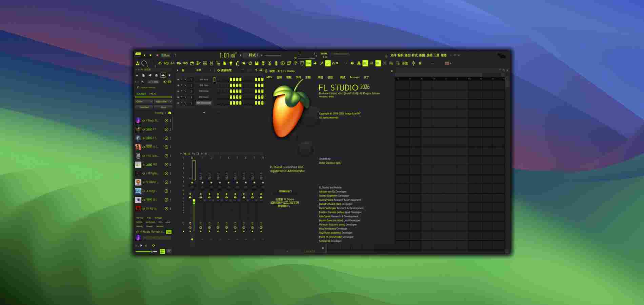Start playback with the transport play button
This screenshot has width=644, height=305.
click(x=144, y=55)
